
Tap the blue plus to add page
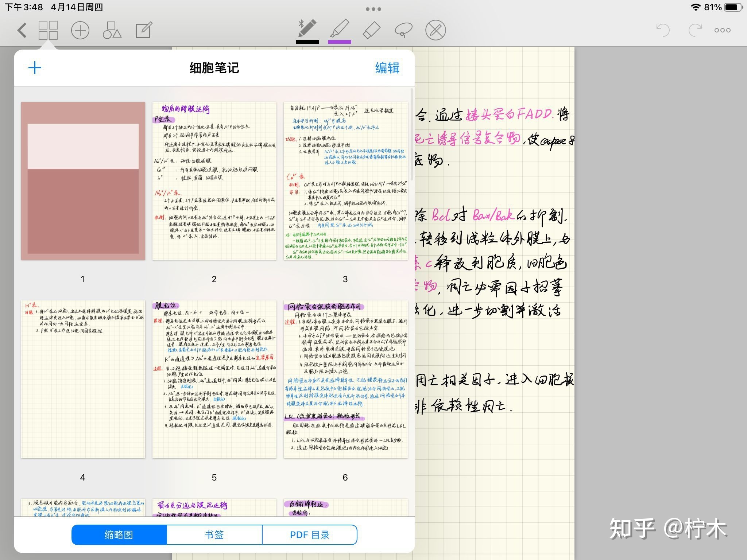coord(35,68)
